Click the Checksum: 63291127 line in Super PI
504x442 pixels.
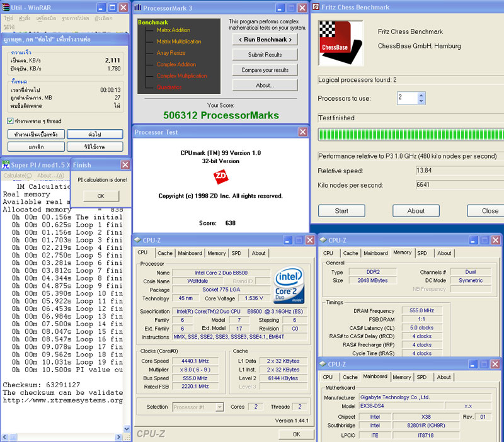point(42,385)
